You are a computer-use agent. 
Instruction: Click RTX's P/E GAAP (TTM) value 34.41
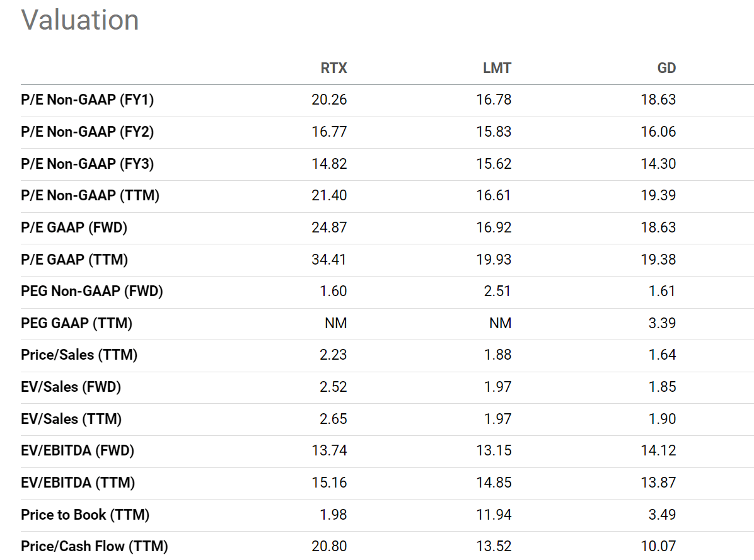[329, 260]
